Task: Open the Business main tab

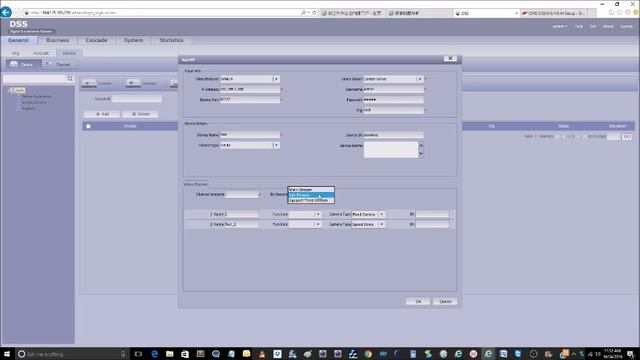Action: point(58,40)
